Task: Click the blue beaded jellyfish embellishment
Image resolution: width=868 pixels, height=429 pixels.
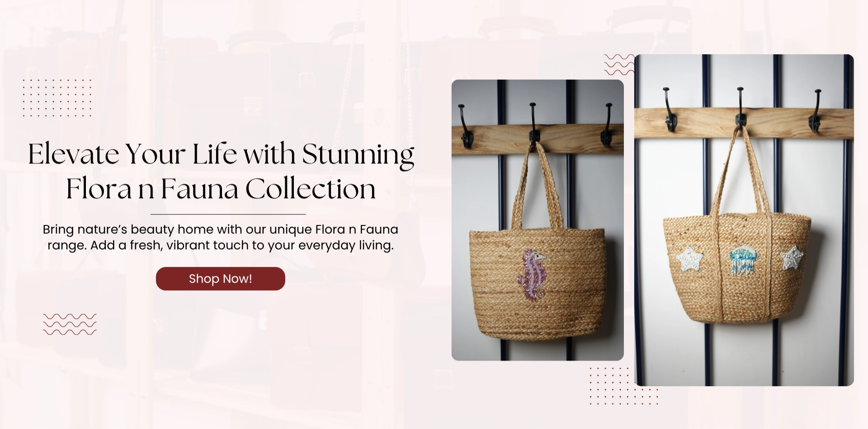Action: pos(742,261)
